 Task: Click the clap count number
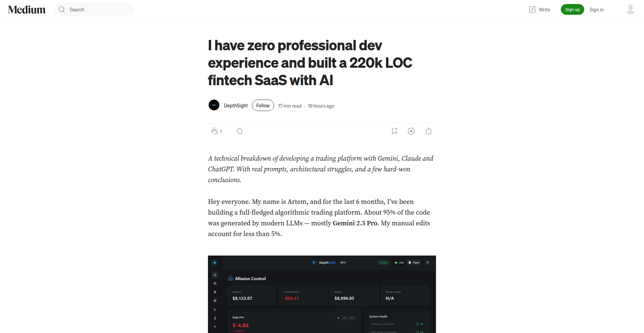[221, 131]
